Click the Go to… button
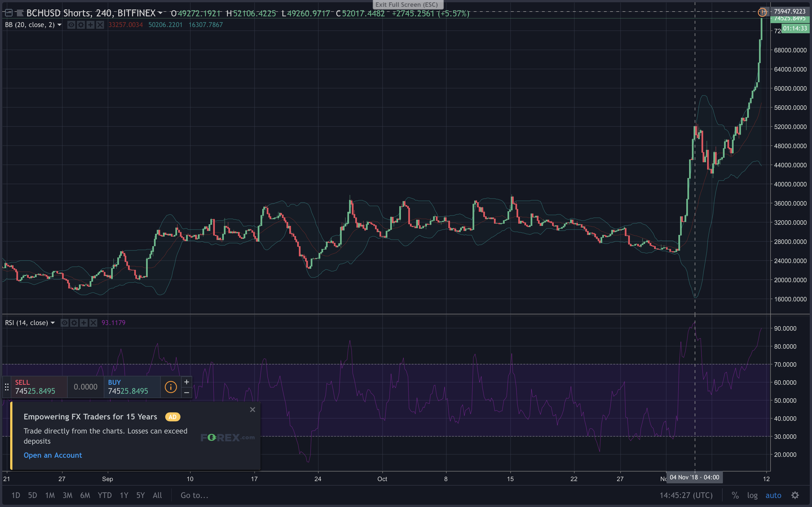This screenshot has height=507, width=812. point(194,495)
